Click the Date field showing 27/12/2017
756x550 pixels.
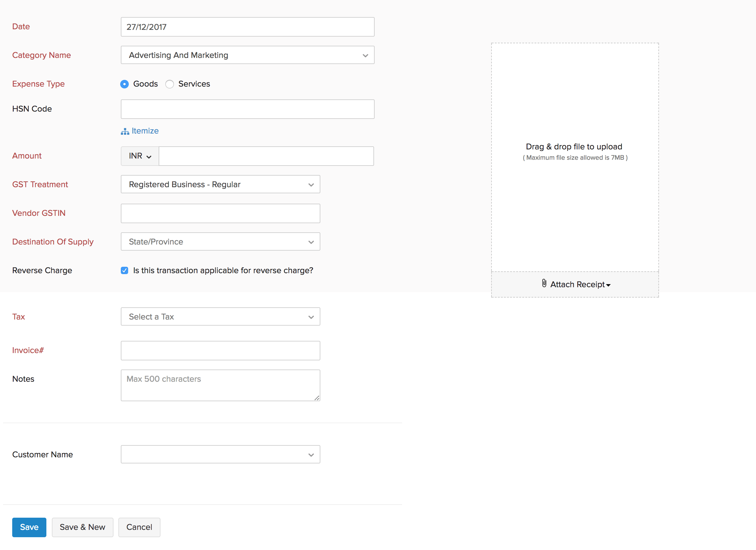[247, 27]
